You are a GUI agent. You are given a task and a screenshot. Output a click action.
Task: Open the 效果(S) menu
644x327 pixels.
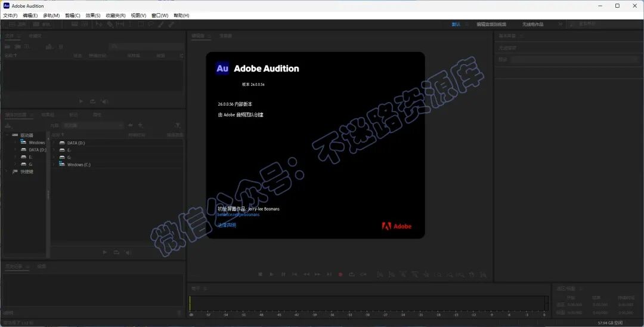point(93,15)
